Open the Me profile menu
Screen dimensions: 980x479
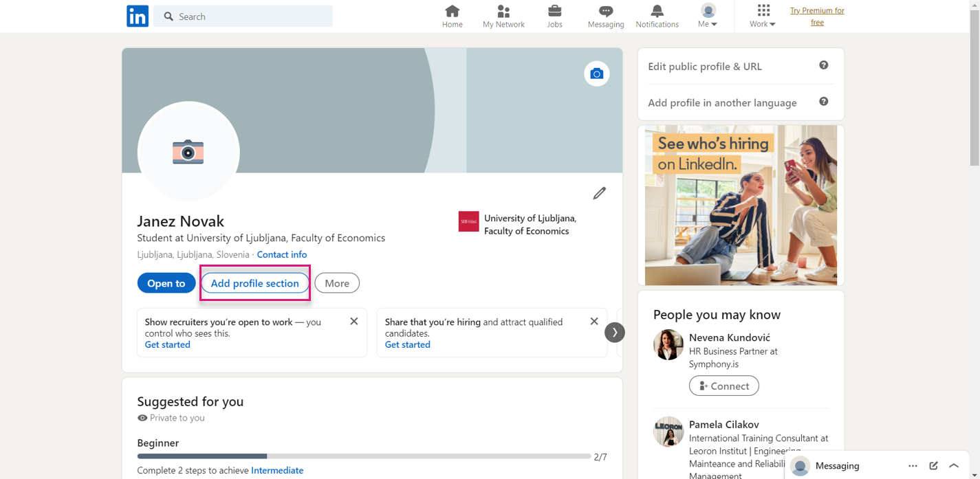coord(708,16)
